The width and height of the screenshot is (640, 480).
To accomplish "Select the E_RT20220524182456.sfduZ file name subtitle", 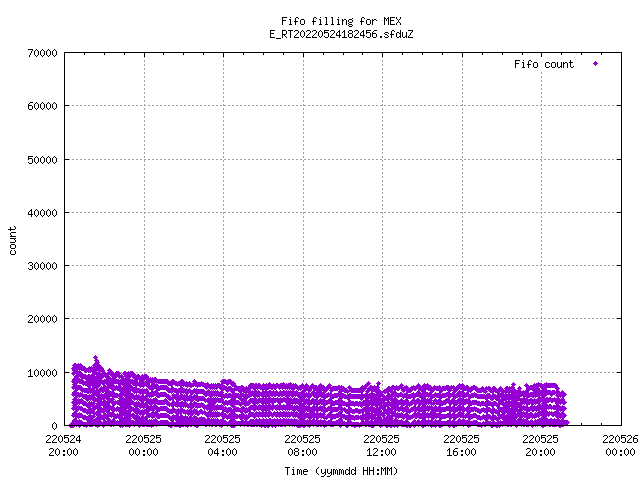I will pyautogui.click(x=341, y=34).
